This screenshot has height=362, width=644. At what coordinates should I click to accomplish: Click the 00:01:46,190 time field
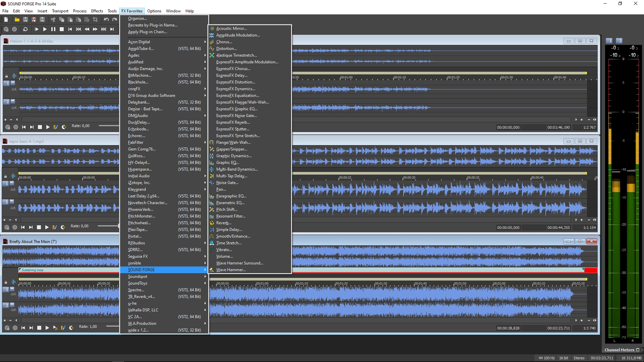tap(558, 127)
